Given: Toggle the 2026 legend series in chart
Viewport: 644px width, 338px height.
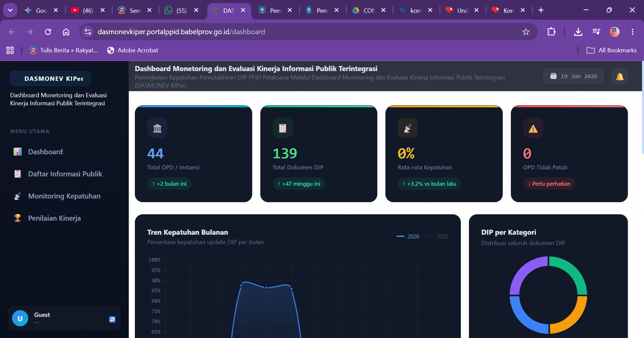Looking at the screenshot, I should point(408,236).
